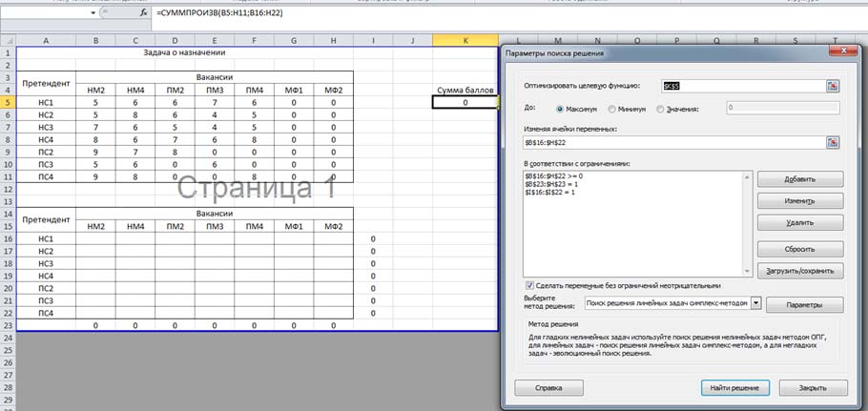
Task: Click the variable cells input field
Action: [x=673, y=142]
